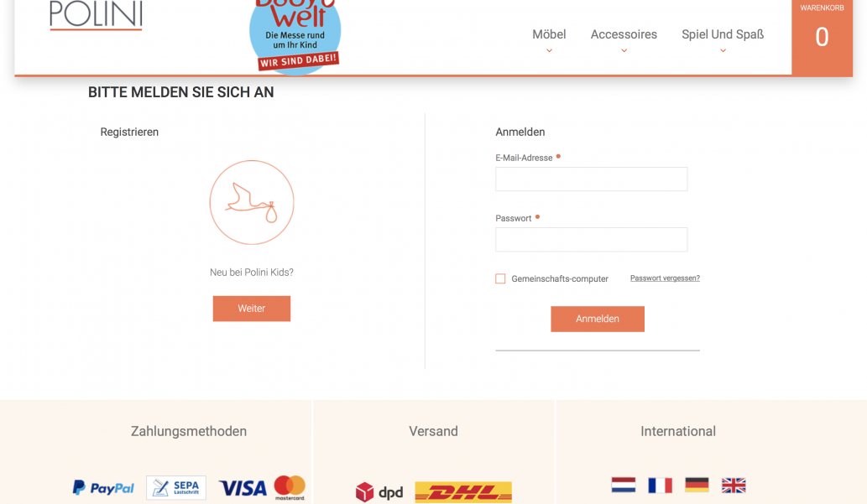Expand the Accessoires dropdown arrow
This screenshot has width=867, height=504.
tap(624, 51)
